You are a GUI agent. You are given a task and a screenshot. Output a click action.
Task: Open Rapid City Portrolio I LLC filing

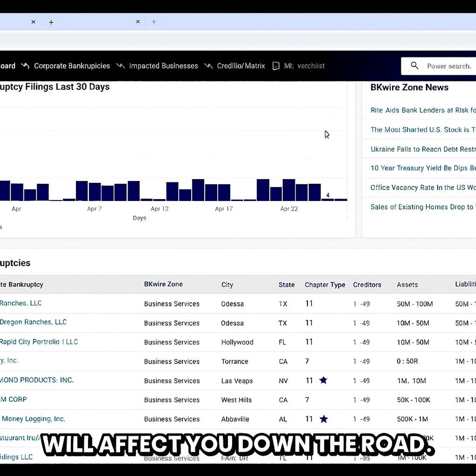pyautogui.click(x=39, y=342)
